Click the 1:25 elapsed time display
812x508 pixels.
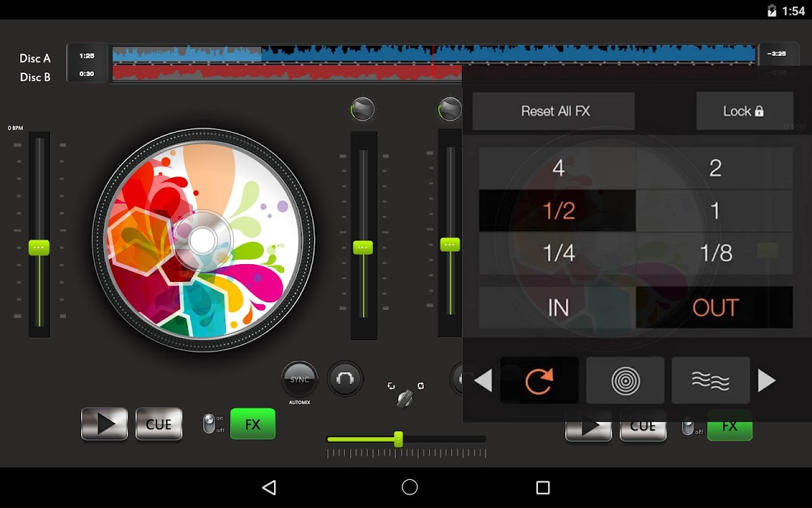point(87,56)
